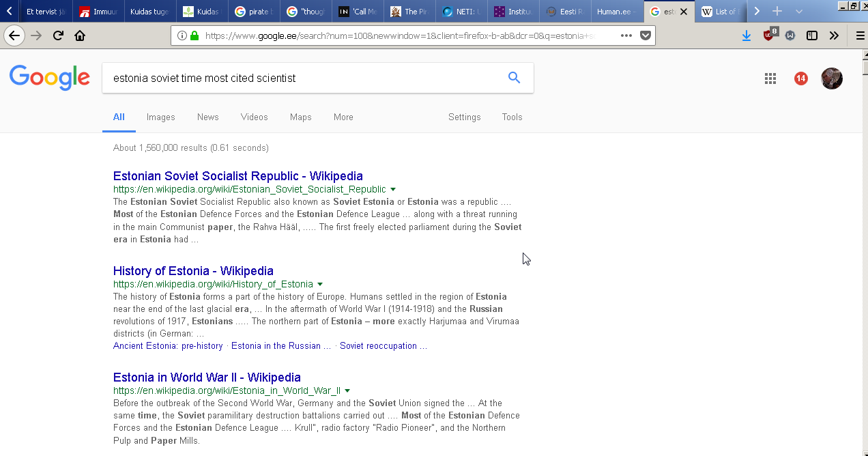Select the News search tab
The image size is (868, 456).
[x=208, y=117]
